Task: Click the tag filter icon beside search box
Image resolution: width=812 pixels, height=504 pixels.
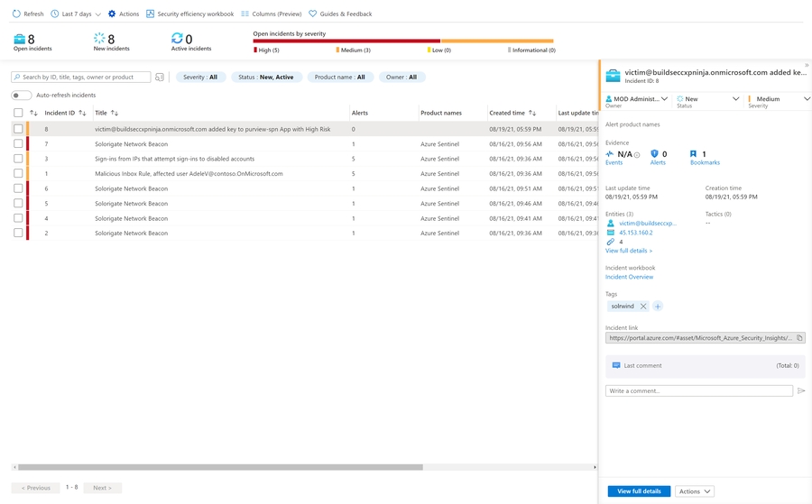Action: [160, 78]
